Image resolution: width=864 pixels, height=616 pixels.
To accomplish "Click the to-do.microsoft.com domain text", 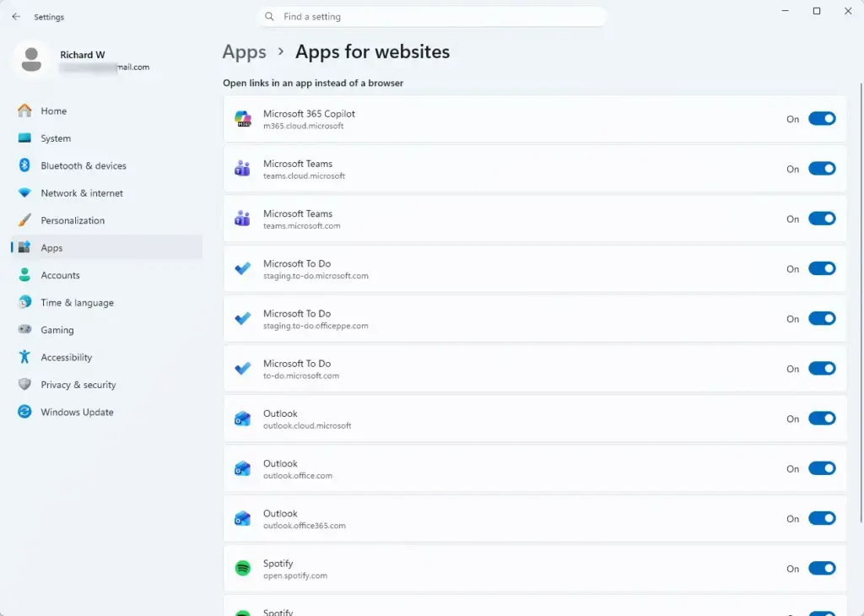I will (301, 376).
